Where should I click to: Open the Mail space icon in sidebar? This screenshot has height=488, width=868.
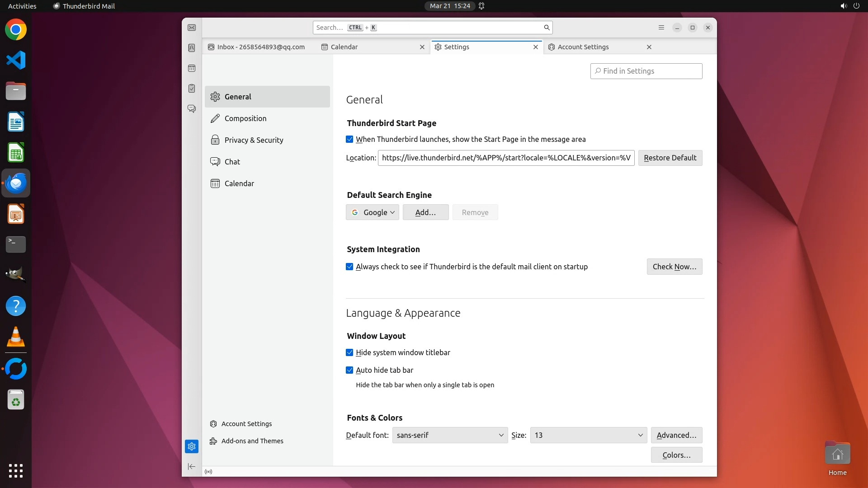tap(192, 28)
